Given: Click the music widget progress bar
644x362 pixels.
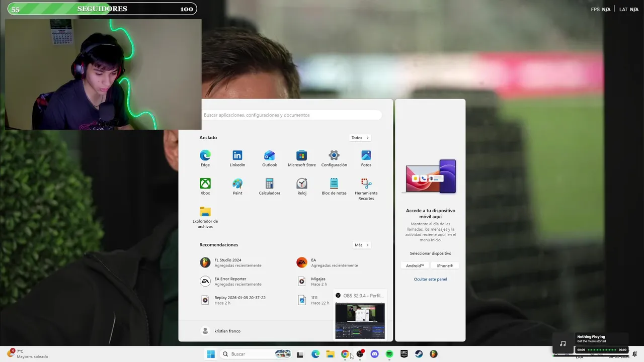Looking at the screenshot, I should pos(602,349).
